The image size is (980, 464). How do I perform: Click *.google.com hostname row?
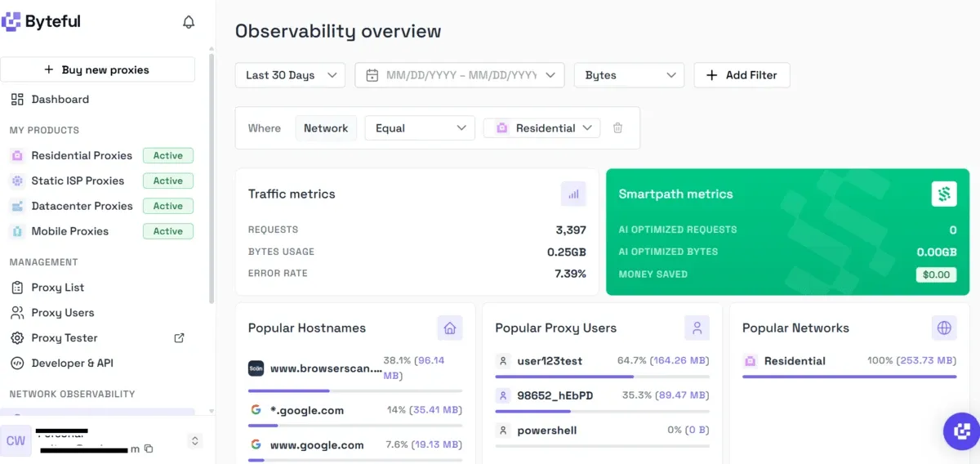(355, 414)
